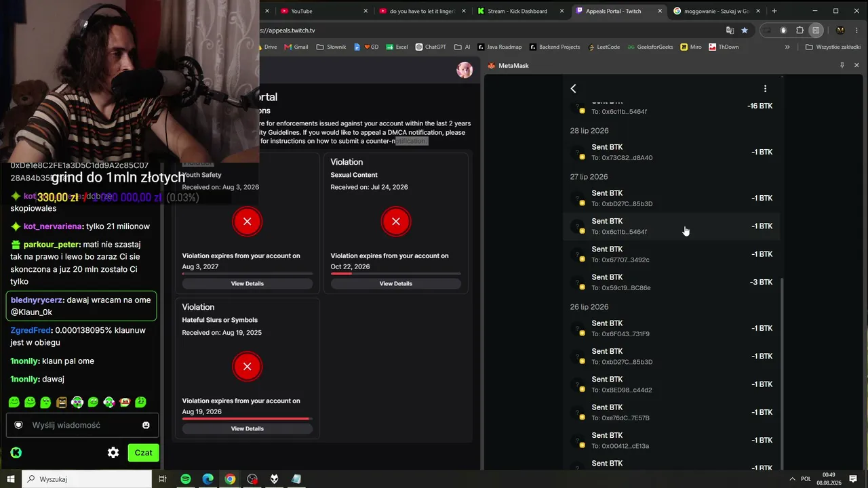Open the Backend Projects bookmark
Image resolution: width=868 pixels, height=488 pixels.
(x=555, y=47)
